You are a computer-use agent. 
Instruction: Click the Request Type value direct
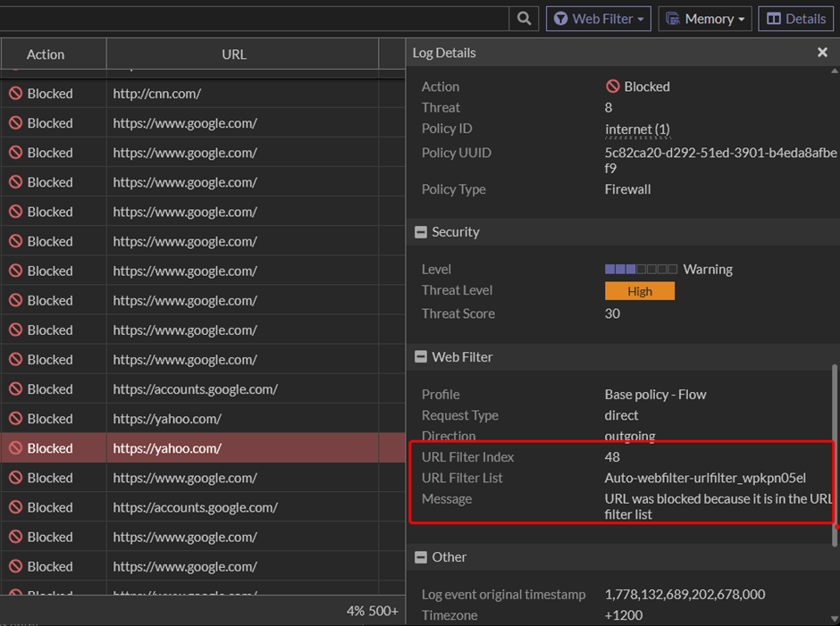pyautogui.click(x=621, y=415)
